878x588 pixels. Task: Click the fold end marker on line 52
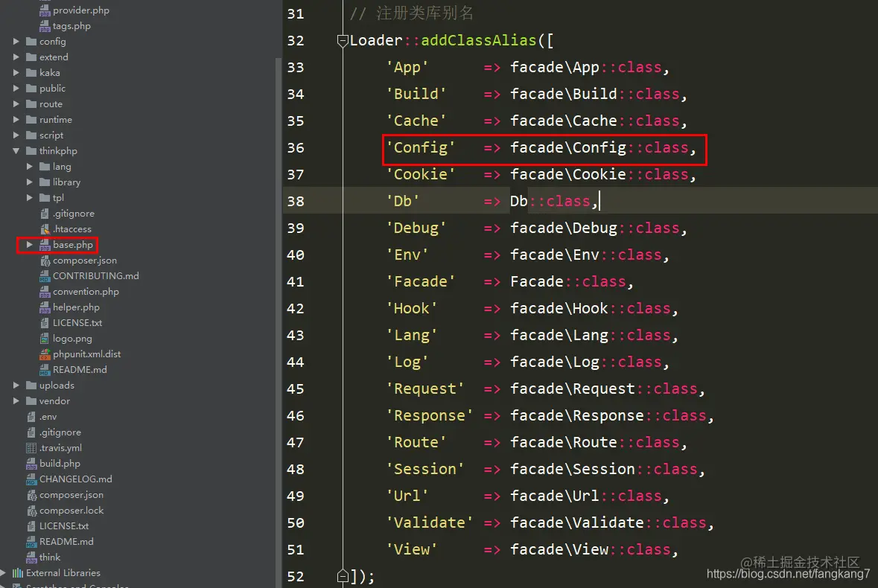click(343, 575)
